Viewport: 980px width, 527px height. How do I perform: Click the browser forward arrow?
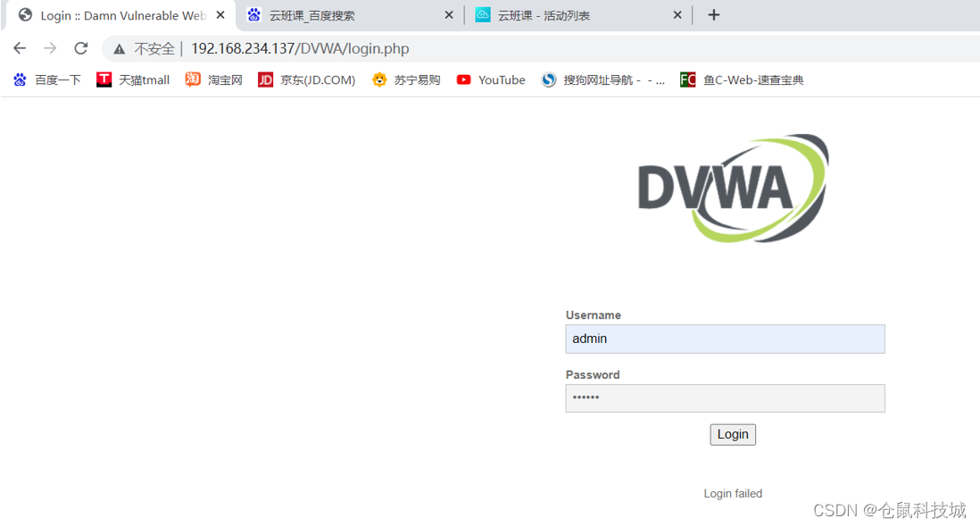click(x=51, y=48)
